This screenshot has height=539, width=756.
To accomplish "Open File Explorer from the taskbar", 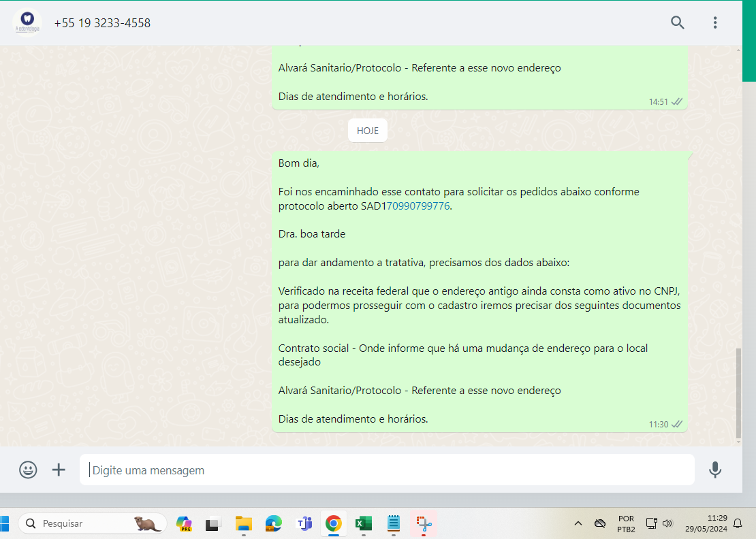I will tap(243, 523).
